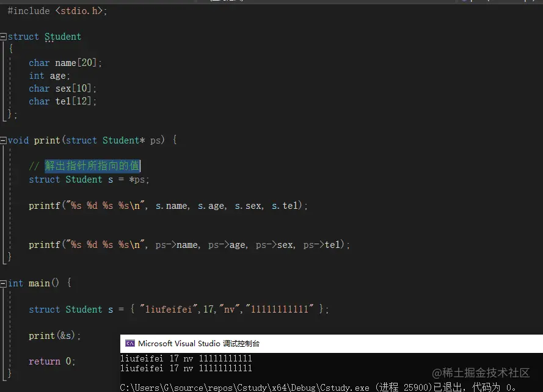The width and height of the screenshot is (543, 392).
Task: Collapse the int main function block
Action: [3, 283]
